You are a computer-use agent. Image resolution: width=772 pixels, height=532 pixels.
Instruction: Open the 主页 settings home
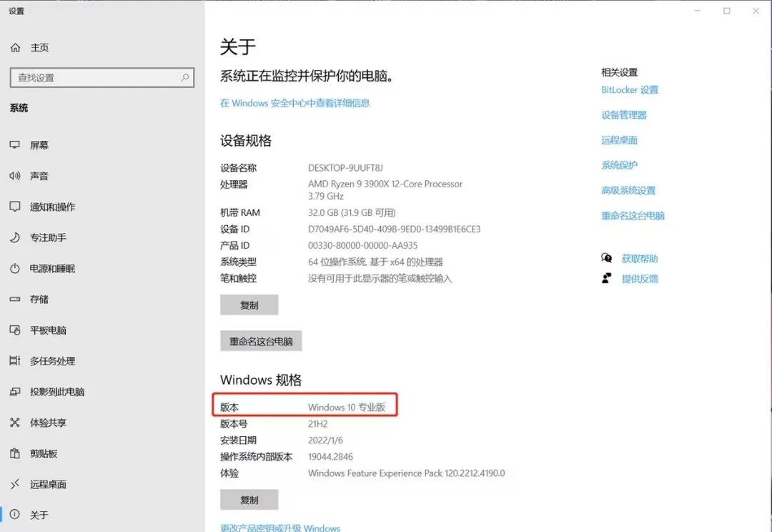[39, 47]
